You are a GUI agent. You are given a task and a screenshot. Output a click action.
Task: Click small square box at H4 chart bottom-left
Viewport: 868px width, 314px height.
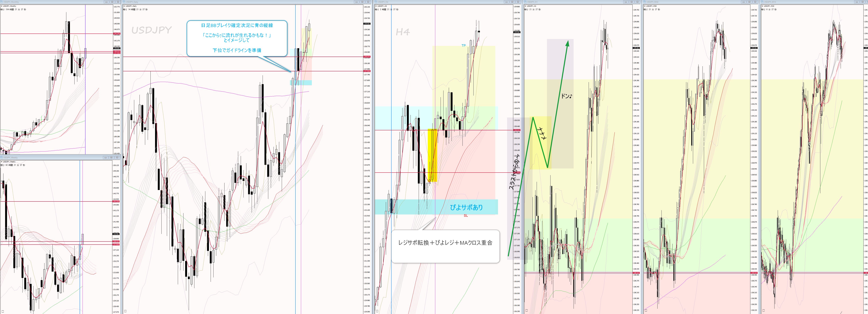coord(377,311)
